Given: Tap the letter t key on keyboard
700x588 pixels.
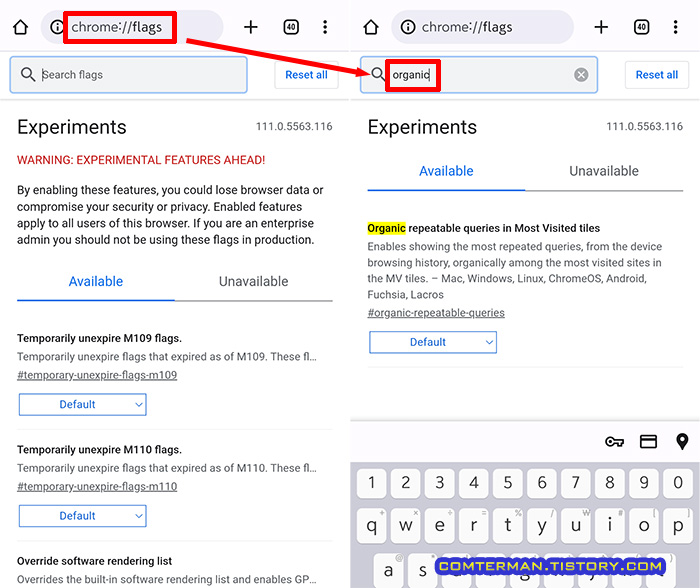Looking at the screenshot, I should click(x=508, y=525).
